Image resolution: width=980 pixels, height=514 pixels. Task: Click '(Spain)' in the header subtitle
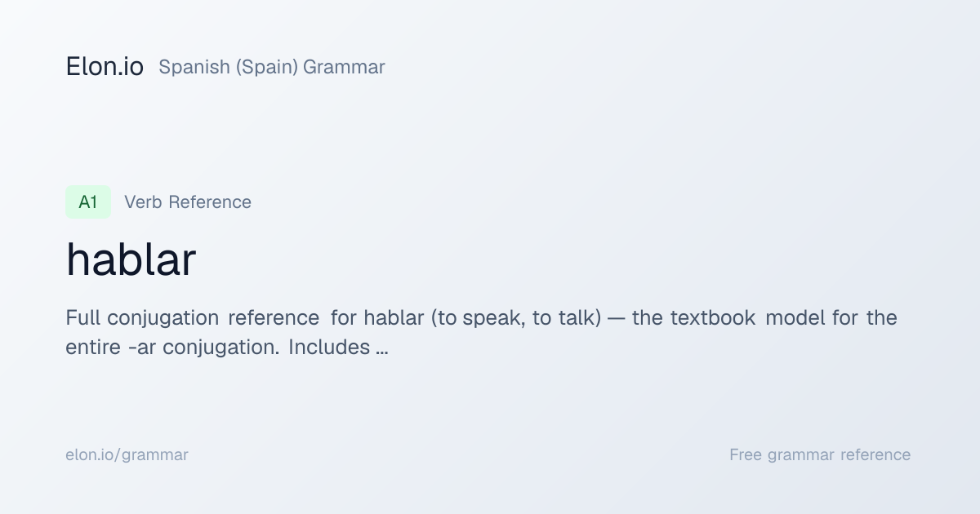(267, 67)
